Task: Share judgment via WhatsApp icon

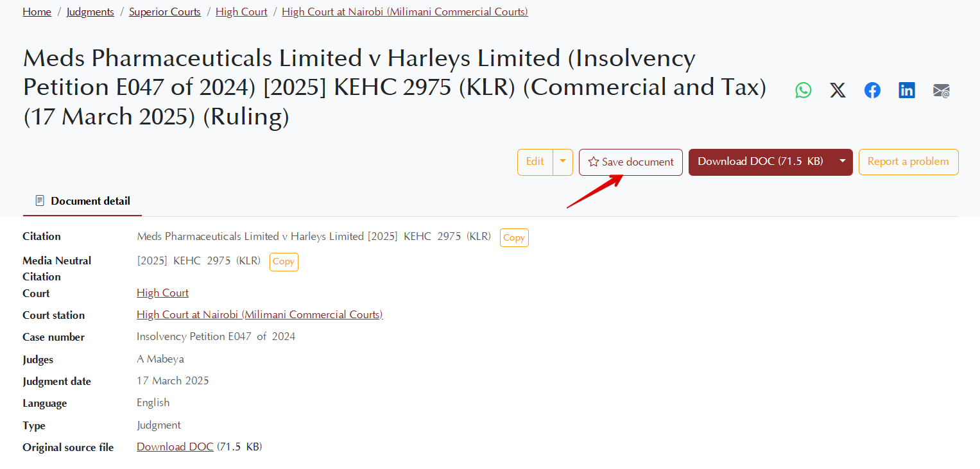Action: tap(803, 90)
